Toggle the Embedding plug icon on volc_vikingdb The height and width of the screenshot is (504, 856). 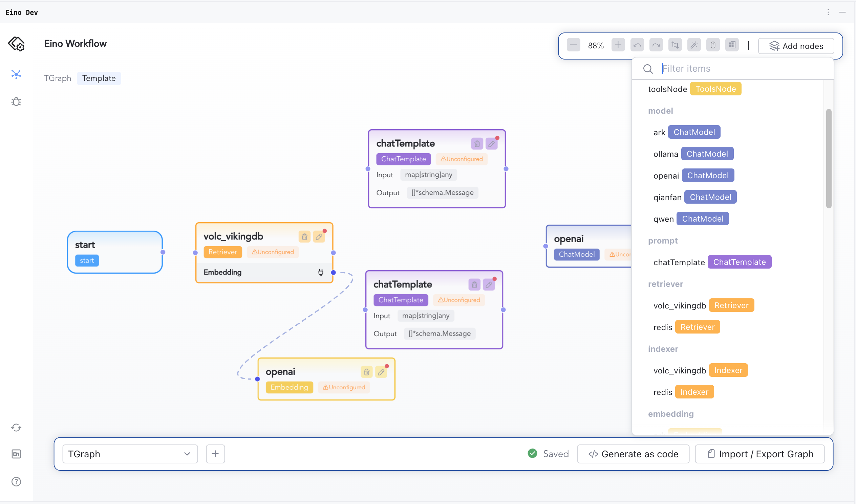[x=321, y=272]
